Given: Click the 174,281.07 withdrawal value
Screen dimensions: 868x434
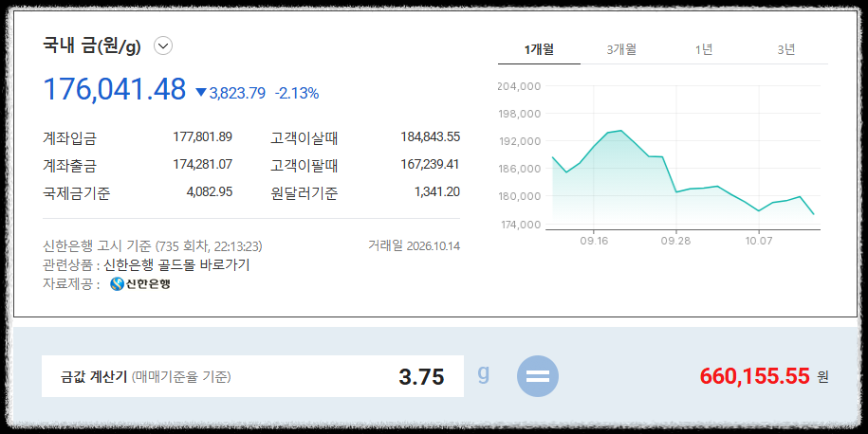Looking at the screenshot, I should pos(203,164).
